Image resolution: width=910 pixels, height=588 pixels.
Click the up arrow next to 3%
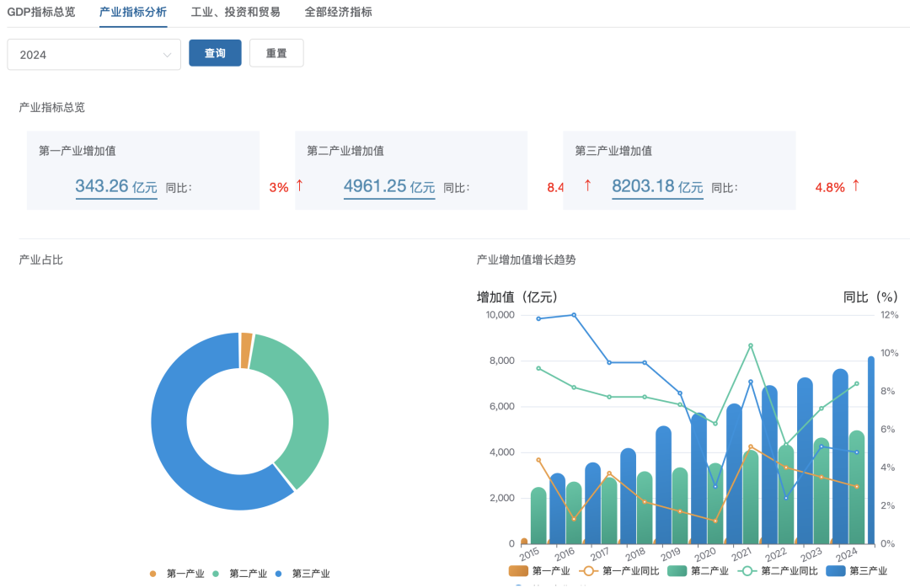pos(299,185)
